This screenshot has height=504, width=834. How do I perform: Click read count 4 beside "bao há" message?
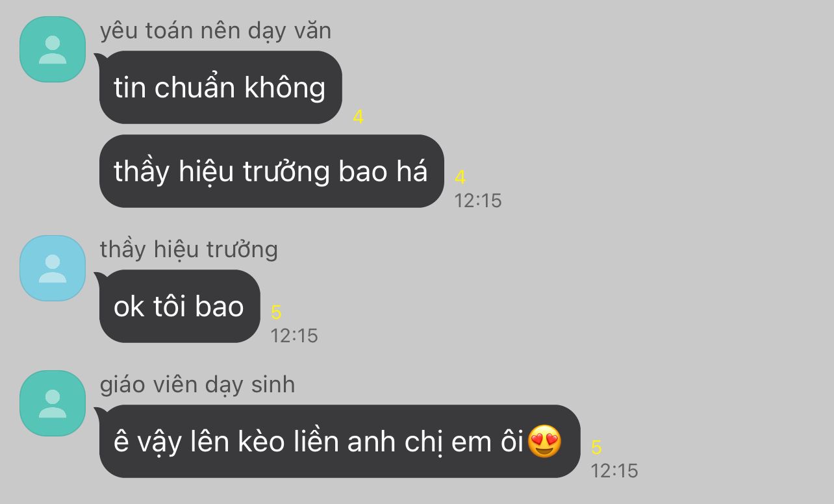click(460, 177)
